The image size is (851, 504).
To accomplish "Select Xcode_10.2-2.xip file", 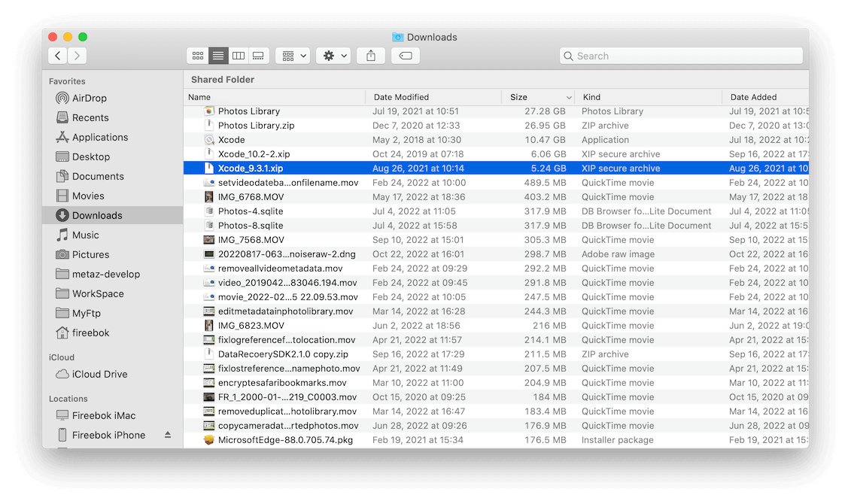I will [x=496, y=154].
